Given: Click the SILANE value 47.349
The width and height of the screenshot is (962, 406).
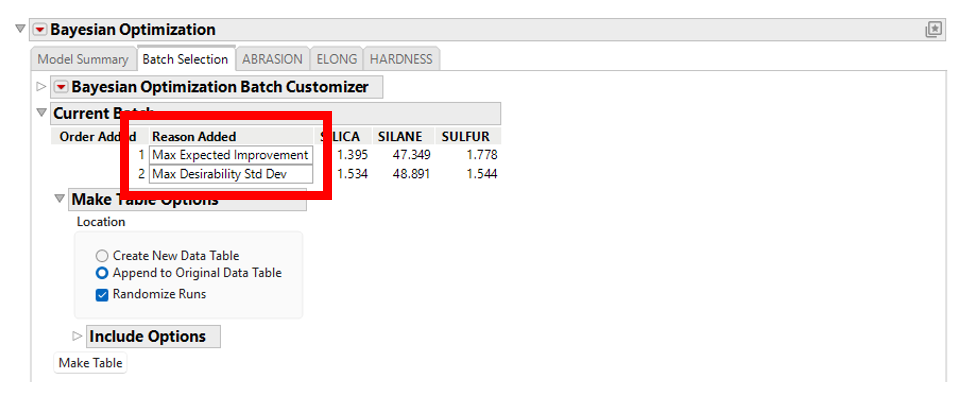Looking at the screenshot, I should click(412, 155).
